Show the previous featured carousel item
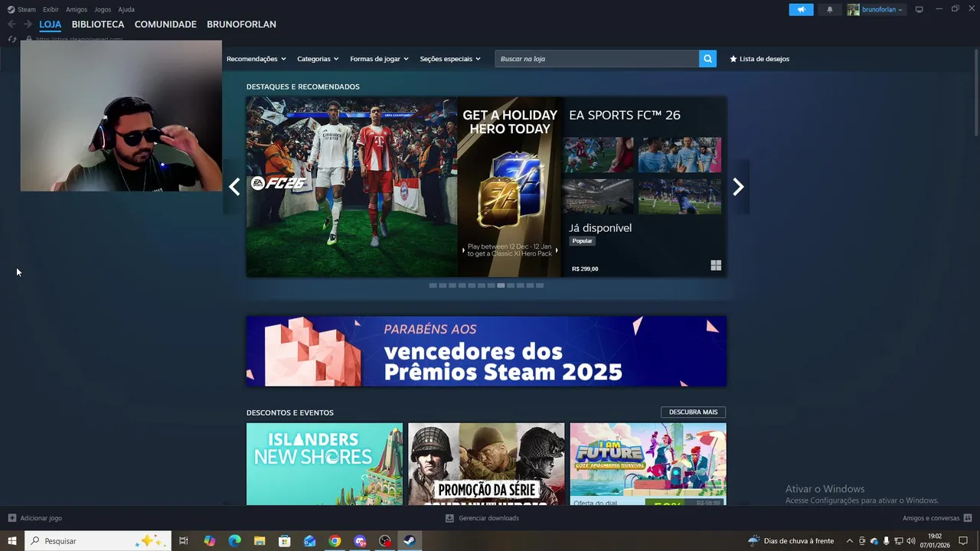 [234, 187]
